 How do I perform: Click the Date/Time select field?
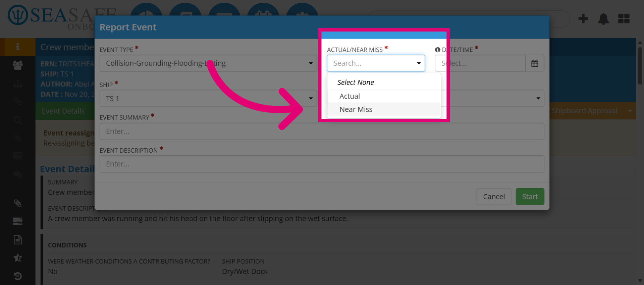click(x=480, y=63)
